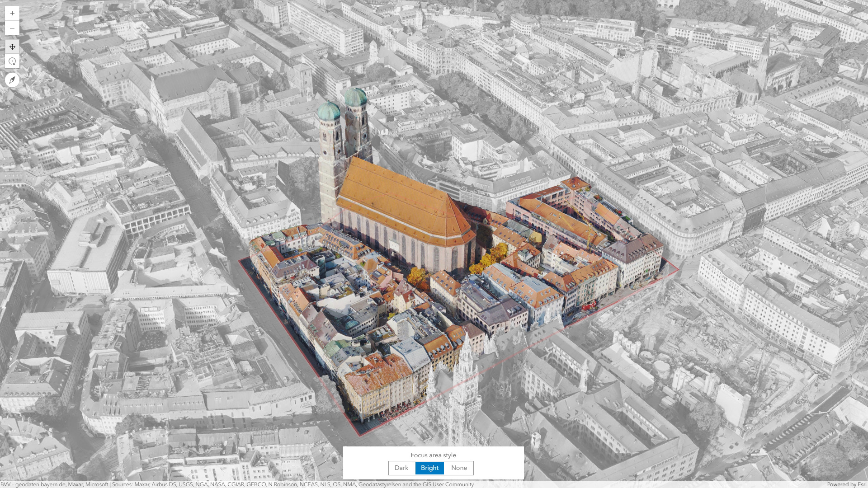Set focus area style to Dark

[x=401, y=468]
